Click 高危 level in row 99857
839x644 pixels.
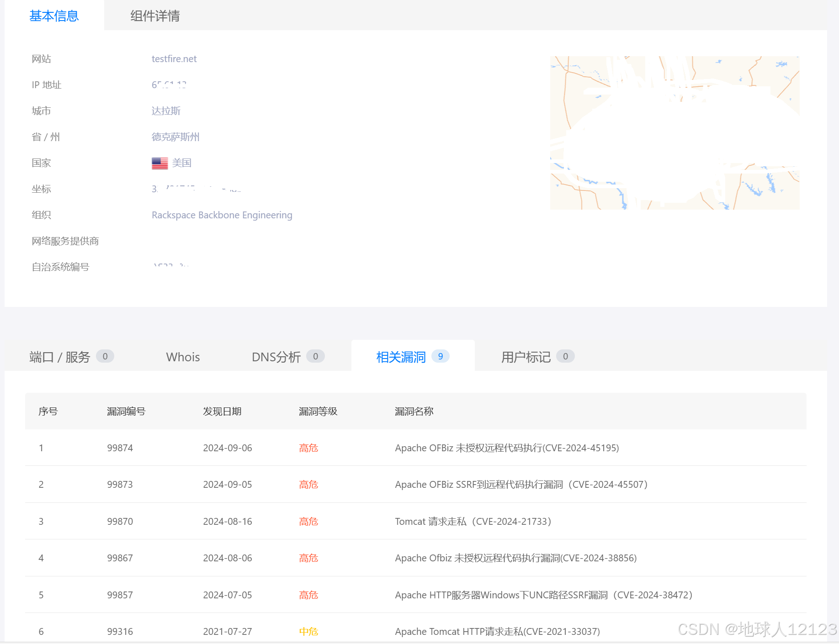coord(308,595)
